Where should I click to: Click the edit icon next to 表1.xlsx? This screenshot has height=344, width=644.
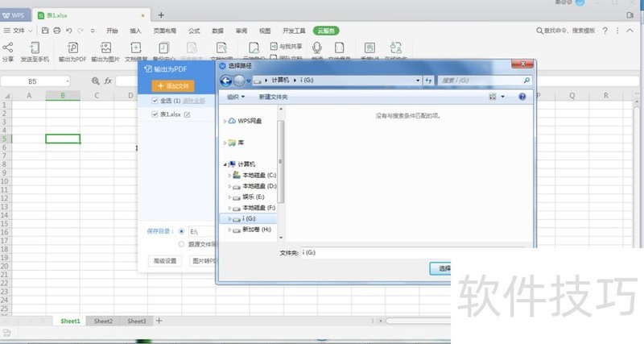[188, 114]
